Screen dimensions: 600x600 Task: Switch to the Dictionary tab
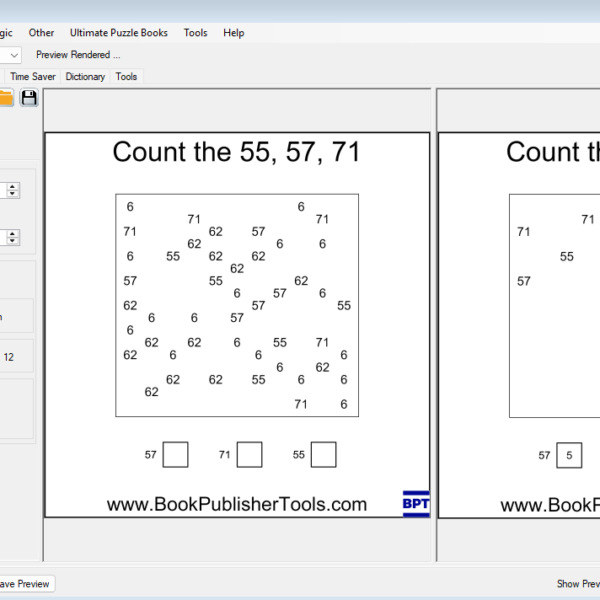85,76
